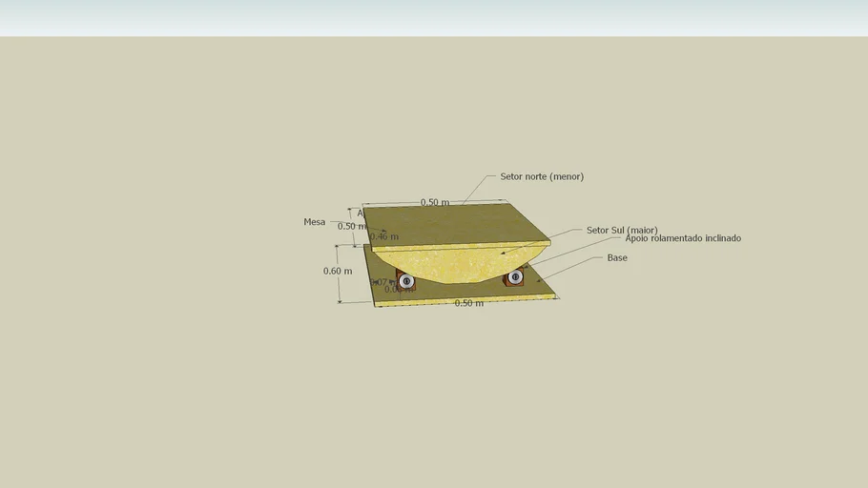Image resolution: width=868 pixels, height=488 pixels.
Task: Select the bottom 0.50 m base dimension
Action: tap(468, 303)
